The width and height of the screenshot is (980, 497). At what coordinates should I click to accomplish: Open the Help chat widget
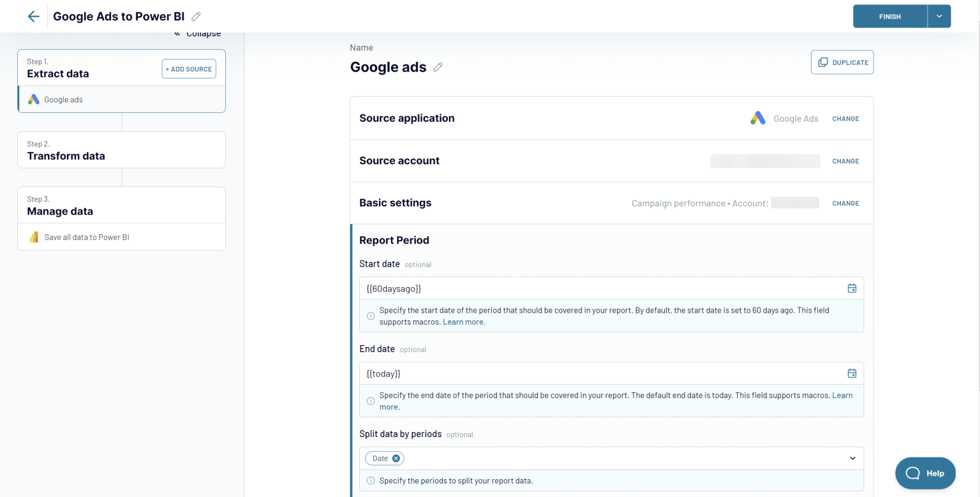(x=925, y=473)
